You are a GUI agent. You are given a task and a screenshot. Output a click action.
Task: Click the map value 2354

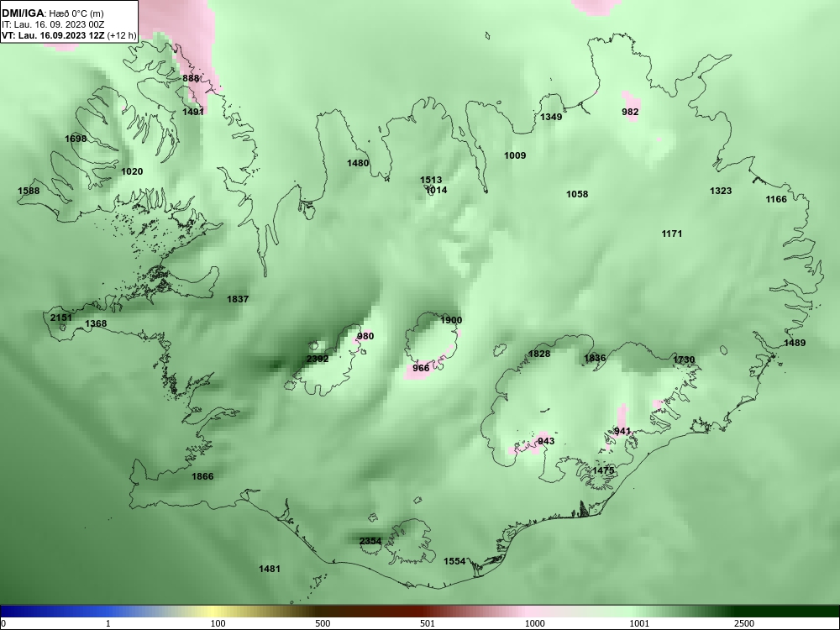(370, 541)
